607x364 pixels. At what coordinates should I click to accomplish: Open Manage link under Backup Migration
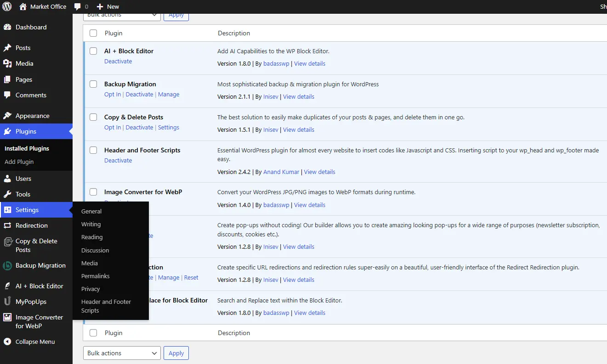(x=169, y=94)
